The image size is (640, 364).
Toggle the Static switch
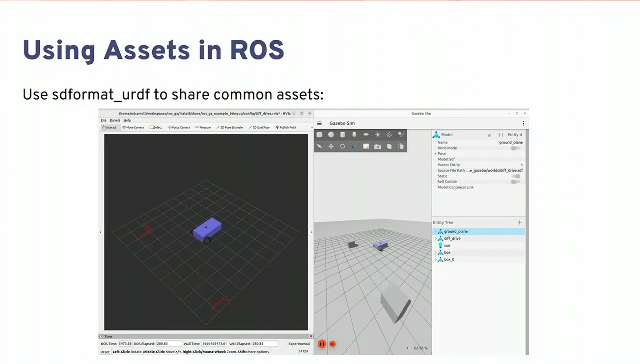515,176
